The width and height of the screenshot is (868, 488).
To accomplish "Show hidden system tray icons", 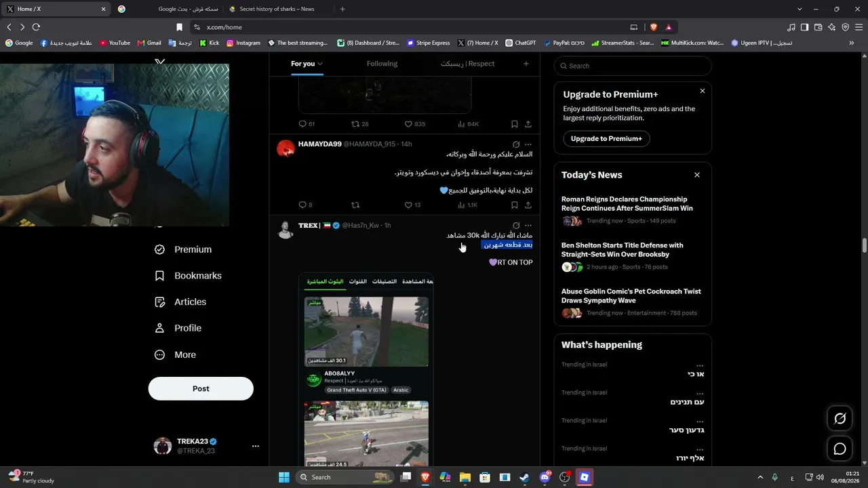I will tap(760, 477).
